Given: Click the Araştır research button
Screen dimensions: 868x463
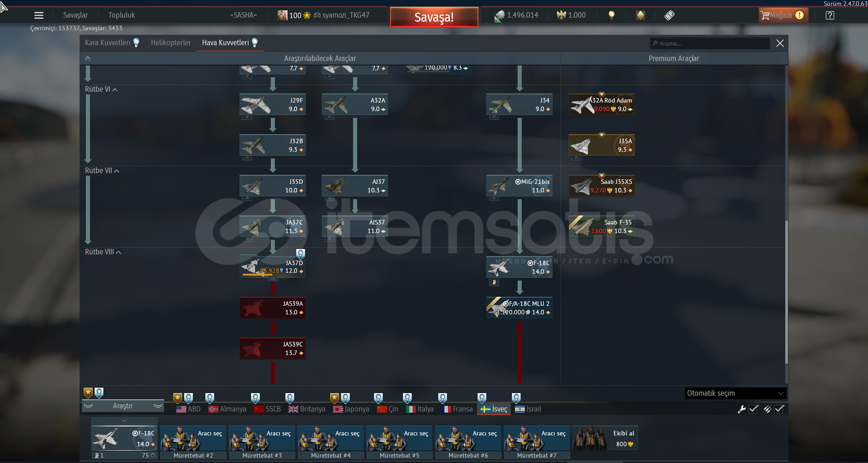Looking at the screenshot, I should point(123,406).
